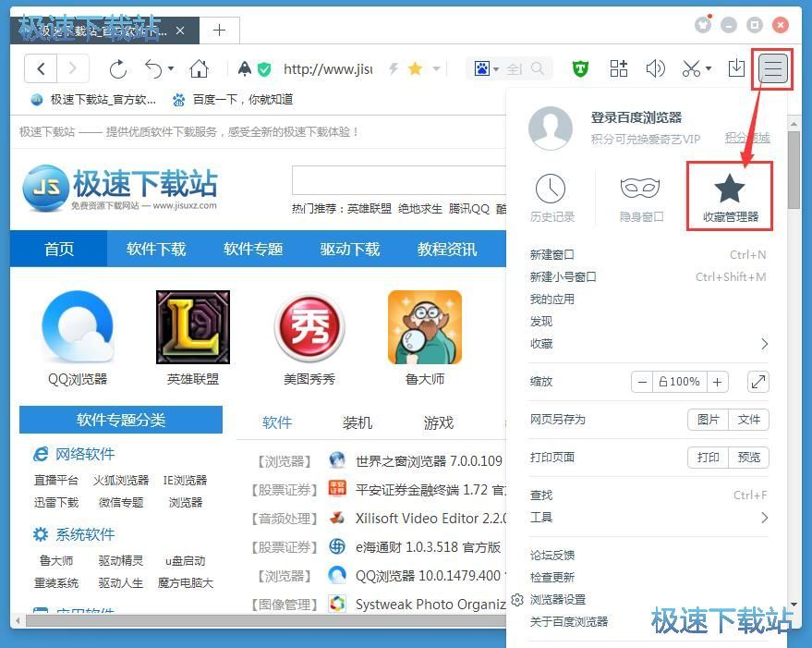The image size is (812, 648).
Task: Save page as 文件 button
Action: [x=749, y=420]
